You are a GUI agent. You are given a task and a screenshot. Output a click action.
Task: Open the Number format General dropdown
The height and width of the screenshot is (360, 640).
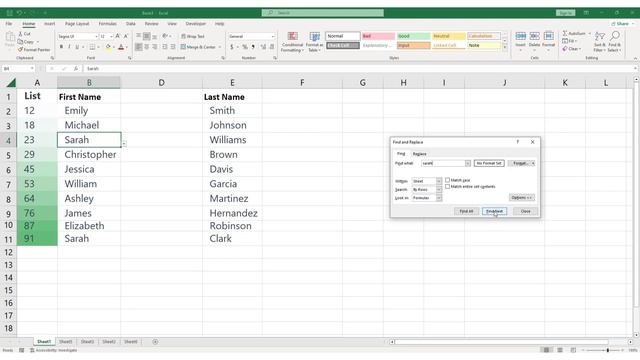click(273, 36)
